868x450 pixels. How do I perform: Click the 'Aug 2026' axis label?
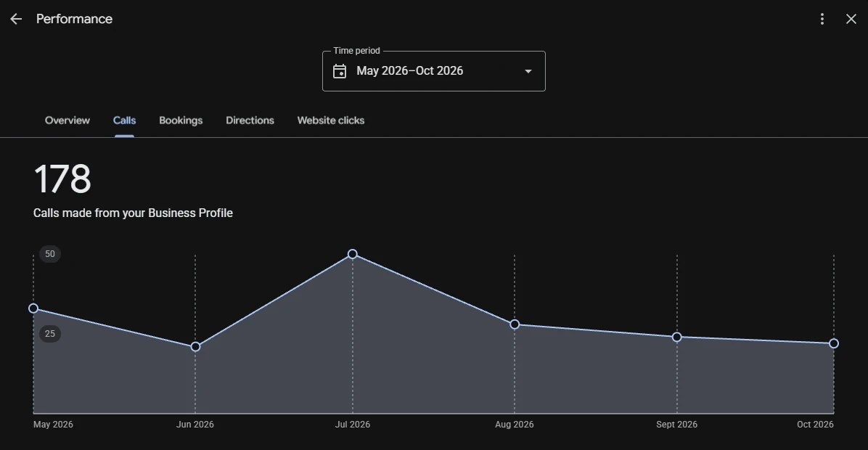coord(515,425)
